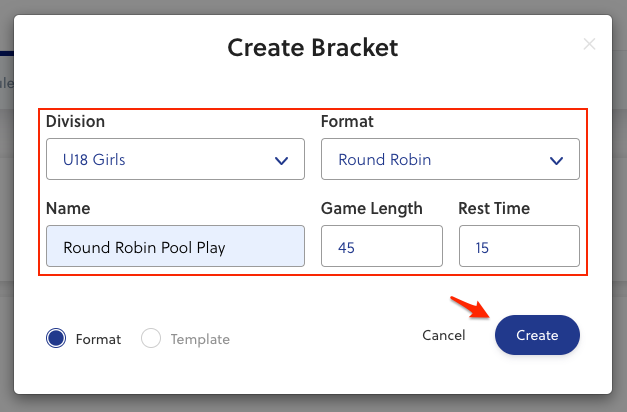Click the Game Length label
627x412 pixels.
[x=372, y=209]
